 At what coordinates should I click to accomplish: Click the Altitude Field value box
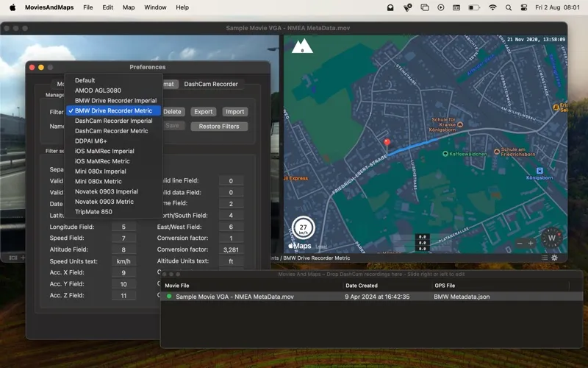tap(123, 250)
